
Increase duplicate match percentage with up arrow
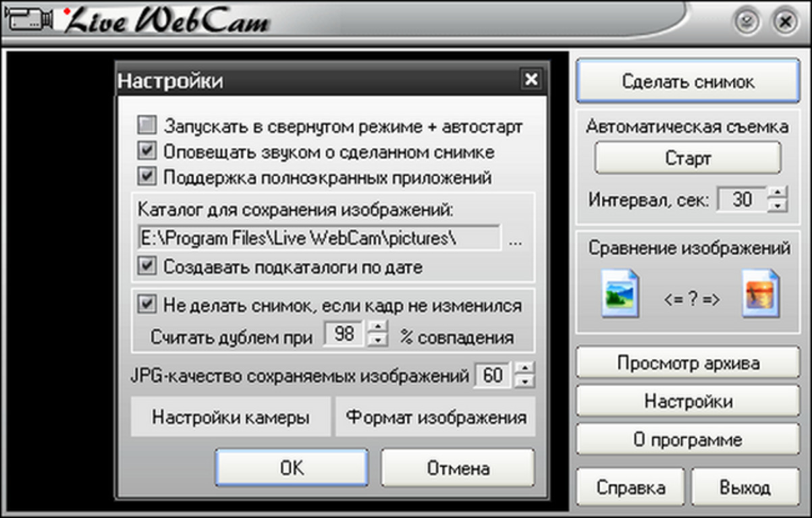click(379, 328)
